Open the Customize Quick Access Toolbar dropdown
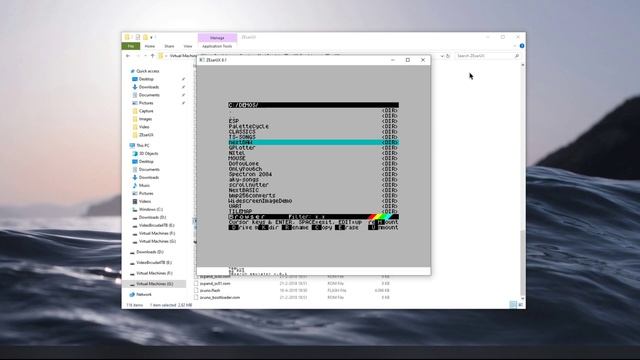Screen dimensions: 640x360 151,38
